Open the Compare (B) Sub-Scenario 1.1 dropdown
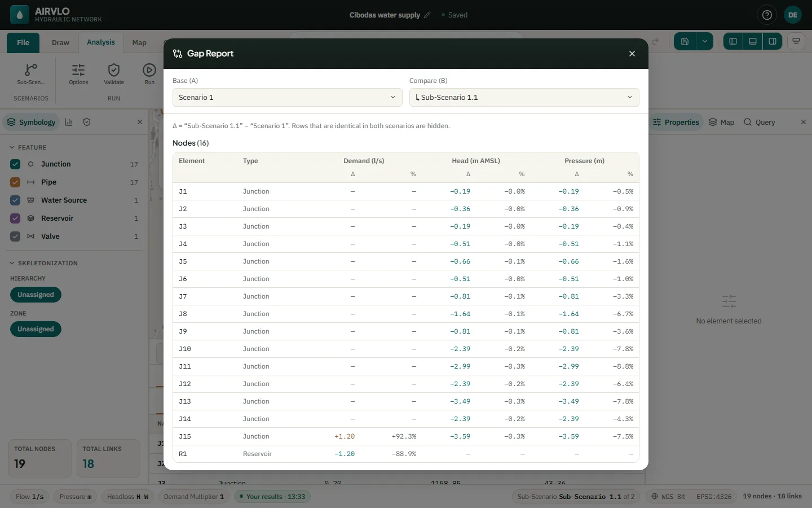The width and height of the screenshot is (812, 508). point(524,98)
